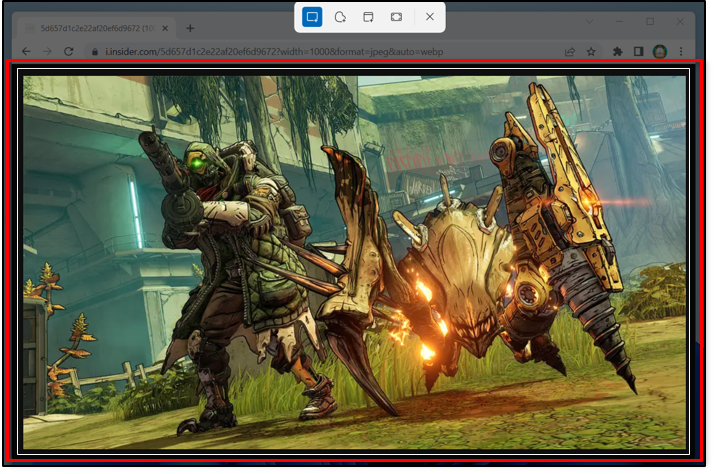
Task: Open the Chrome three-dot menu
Action: [681, 51]
